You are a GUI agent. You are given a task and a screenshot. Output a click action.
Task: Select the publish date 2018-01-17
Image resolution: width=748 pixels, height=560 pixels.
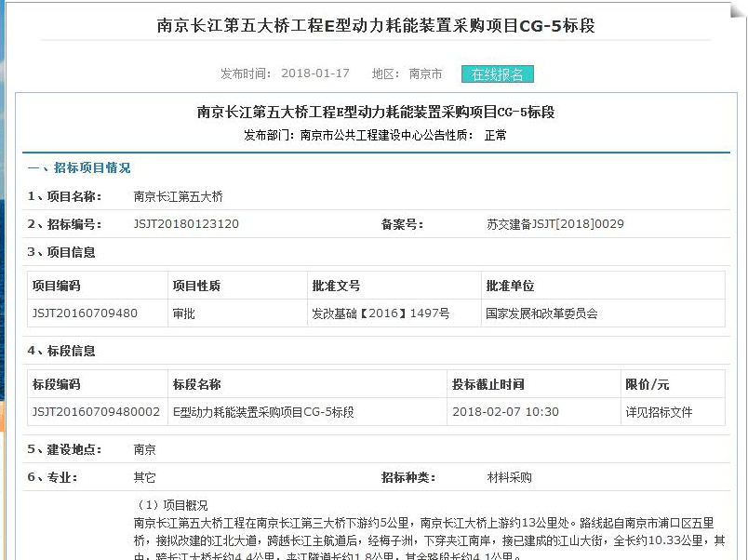pos(315,74)
